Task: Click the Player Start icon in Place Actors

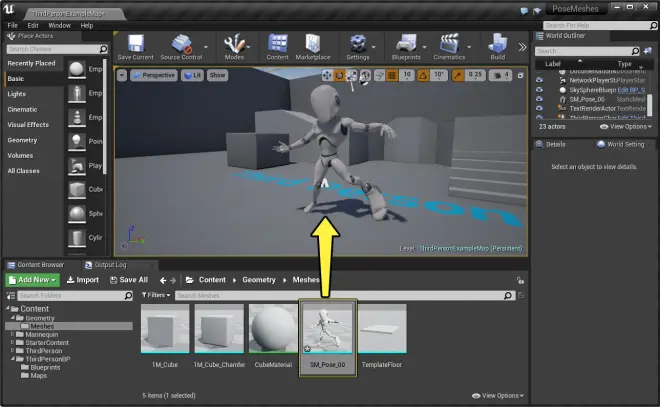Action: 77,165
